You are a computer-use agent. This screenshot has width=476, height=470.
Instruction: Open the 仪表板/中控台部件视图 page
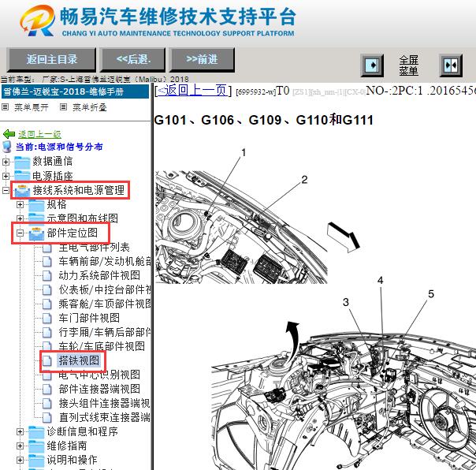tap(105, 289)
